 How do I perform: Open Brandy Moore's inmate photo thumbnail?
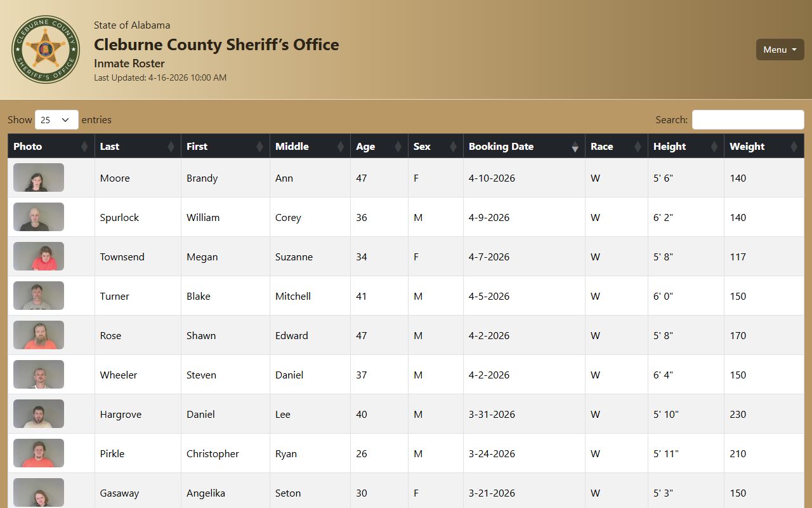coord(39,178)
